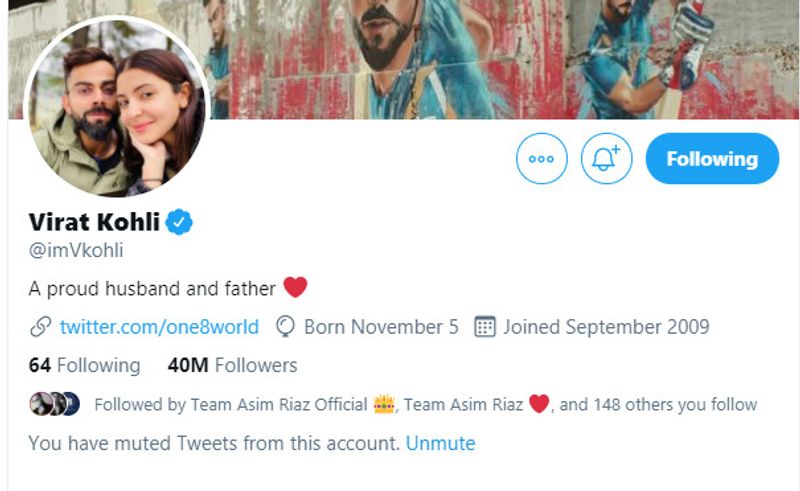Viewport: 800px width, 491px height.
Task: Click the Unmute link
Action: (x=440, y=442)
